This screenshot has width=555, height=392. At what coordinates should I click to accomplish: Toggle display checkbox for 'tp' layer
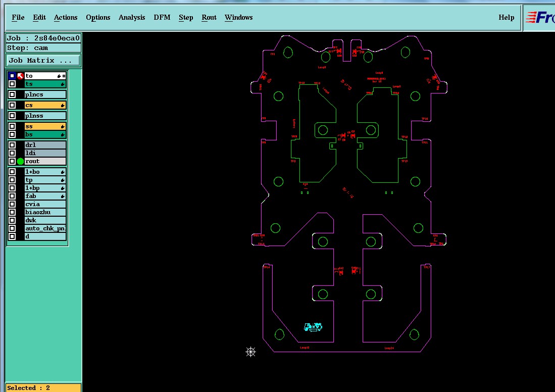tap(12, 180)
